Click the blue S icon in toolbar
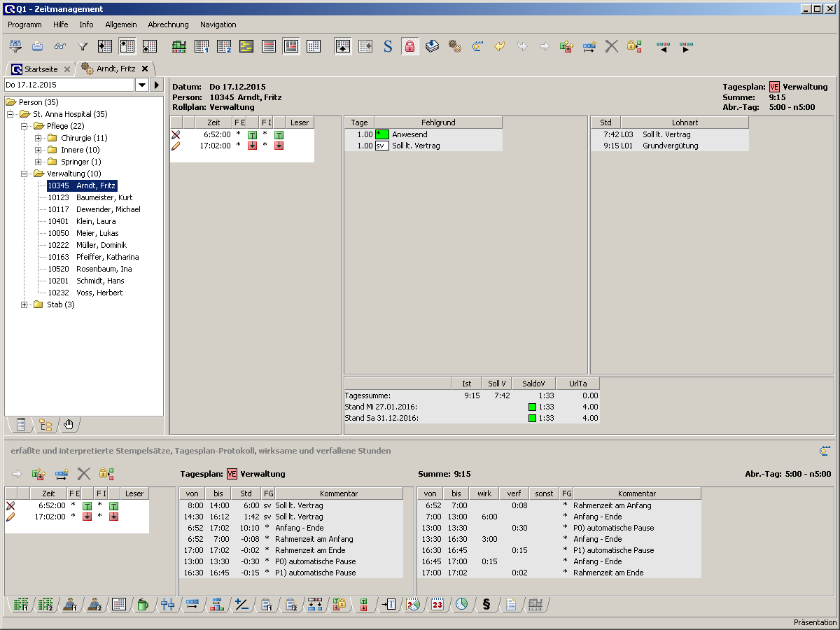The width and height of the screenshot is (840, 630). (388, 47)
